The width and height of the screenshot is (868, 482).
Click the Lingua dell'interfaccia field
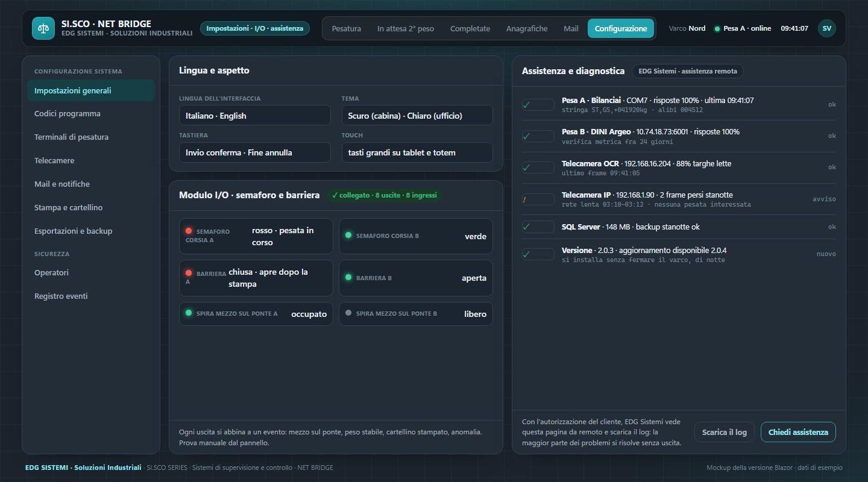(255, 115)
